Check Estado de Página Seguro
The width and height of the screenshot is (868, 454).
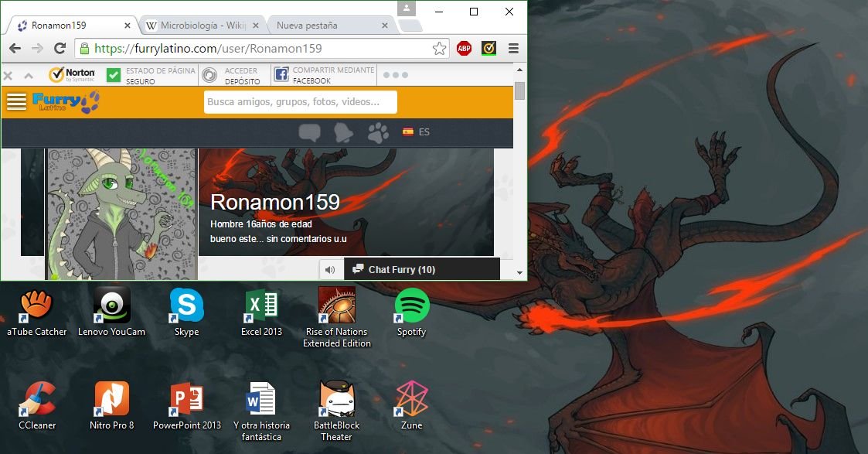151,75
